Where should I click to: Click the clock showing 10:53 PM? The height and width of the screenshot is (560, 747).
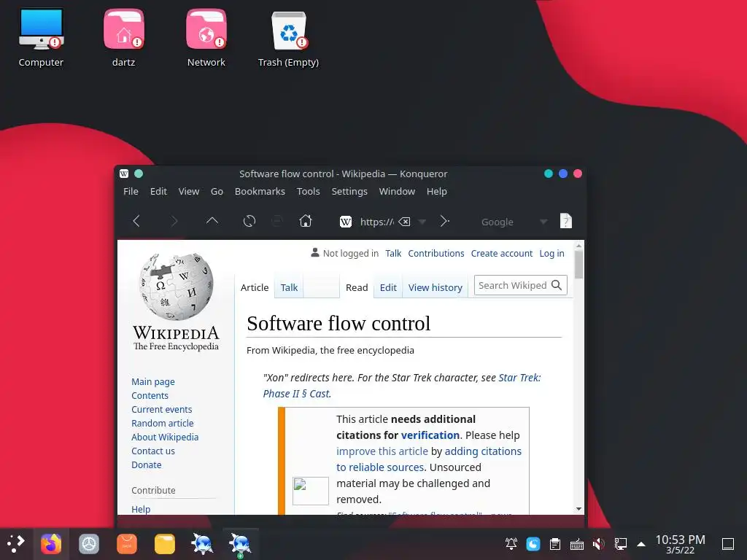681,540
